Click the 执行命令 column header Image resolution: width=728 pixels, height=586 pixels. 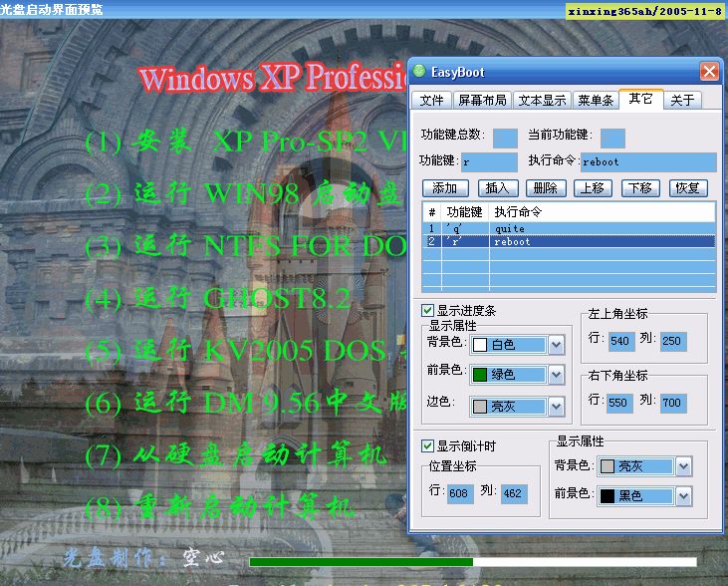click(602, 212)
